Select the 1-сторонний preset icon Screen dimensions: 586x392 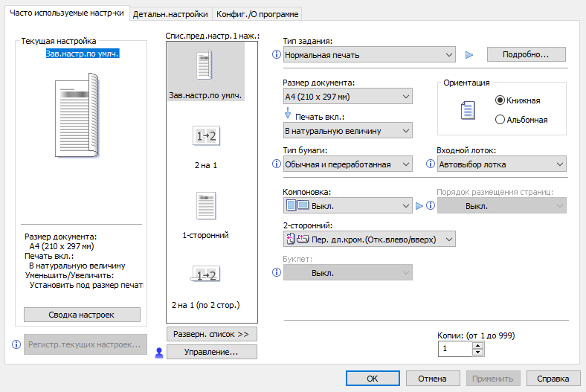click(x=206, y=205)
